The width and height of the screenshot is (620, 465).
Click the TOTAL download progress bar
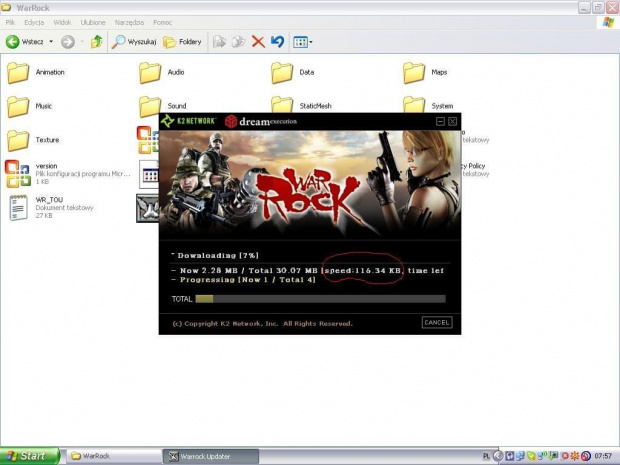[320, 298]
